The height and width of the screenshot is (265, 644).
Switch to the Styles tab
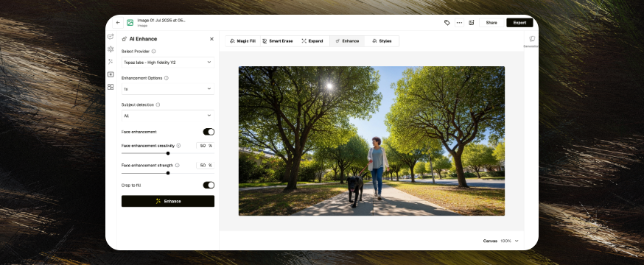click(382, 41)
